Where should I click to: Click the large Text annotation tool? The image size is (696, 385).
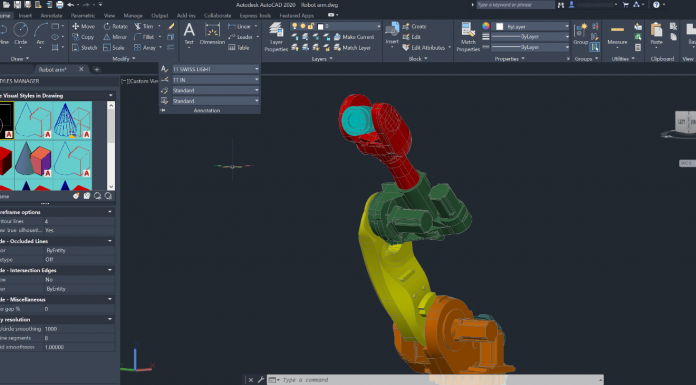point(189,34)
